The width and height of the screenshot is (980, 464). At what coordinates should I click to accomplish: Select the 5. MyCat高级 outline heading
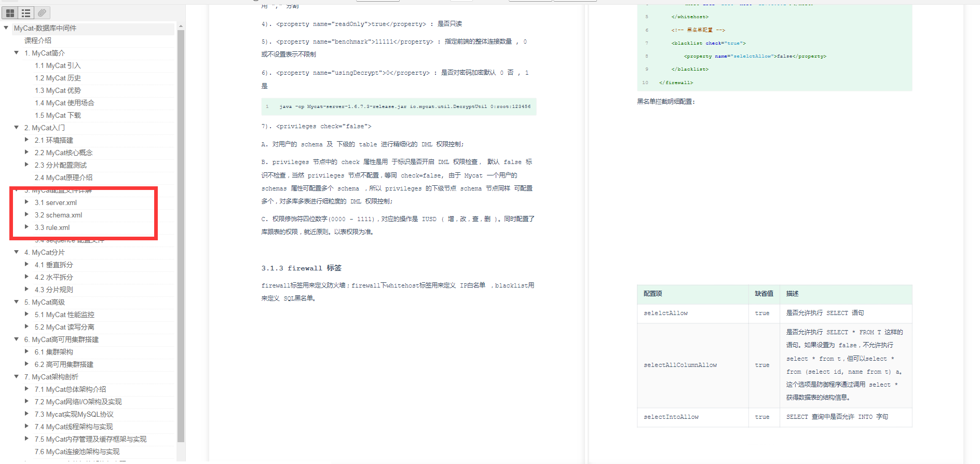(x=44, y=302)
